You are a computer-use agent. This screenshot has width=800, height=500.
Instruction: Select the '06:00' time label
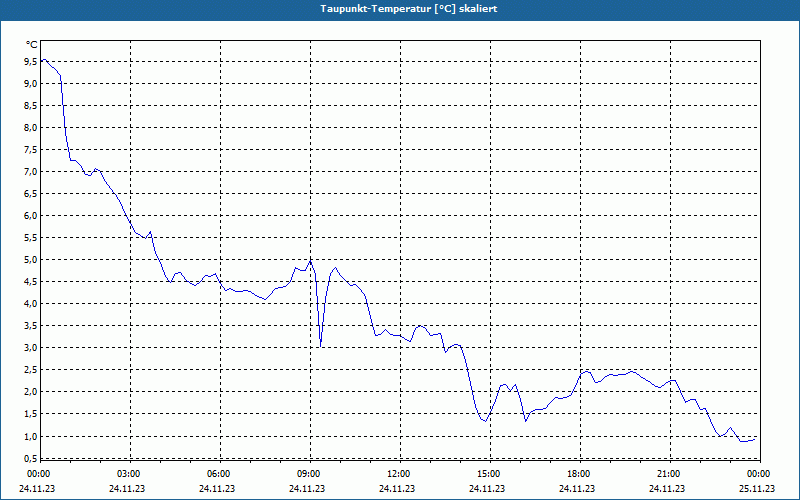[x=218, y=474]
